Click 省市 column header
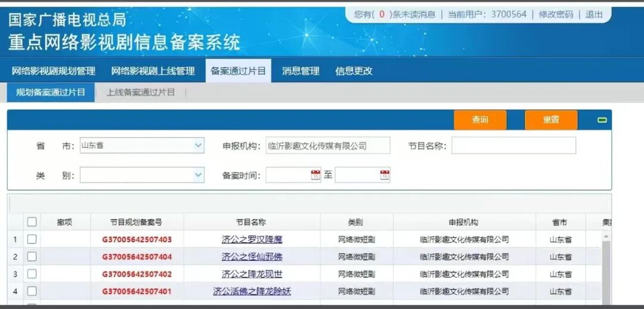Viewport: 644px width, 309px height. click(x=560, y=223)
